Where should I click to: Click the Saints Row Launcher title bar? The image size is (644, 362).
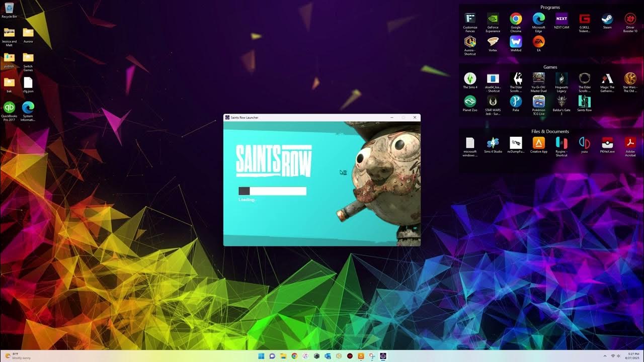pos(322,118)
